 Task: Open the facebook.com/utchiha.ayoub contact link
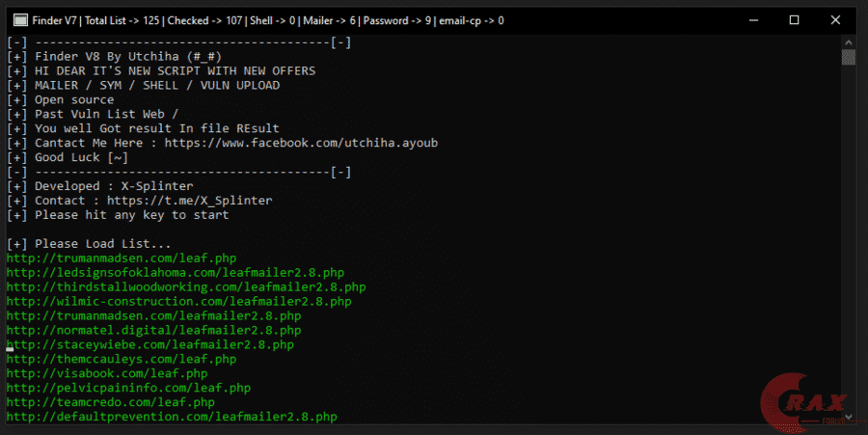click(300, 143)
